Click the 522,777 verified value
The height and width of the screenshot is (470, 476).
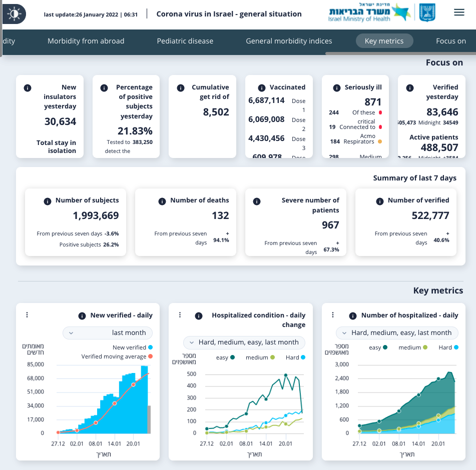pos(430,215)
